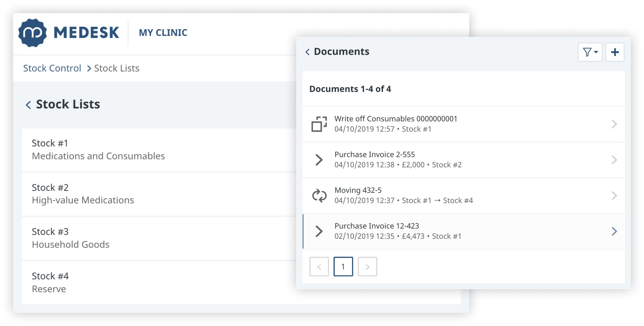
Task: Go to next page of documents
Action: coord(367,267)
